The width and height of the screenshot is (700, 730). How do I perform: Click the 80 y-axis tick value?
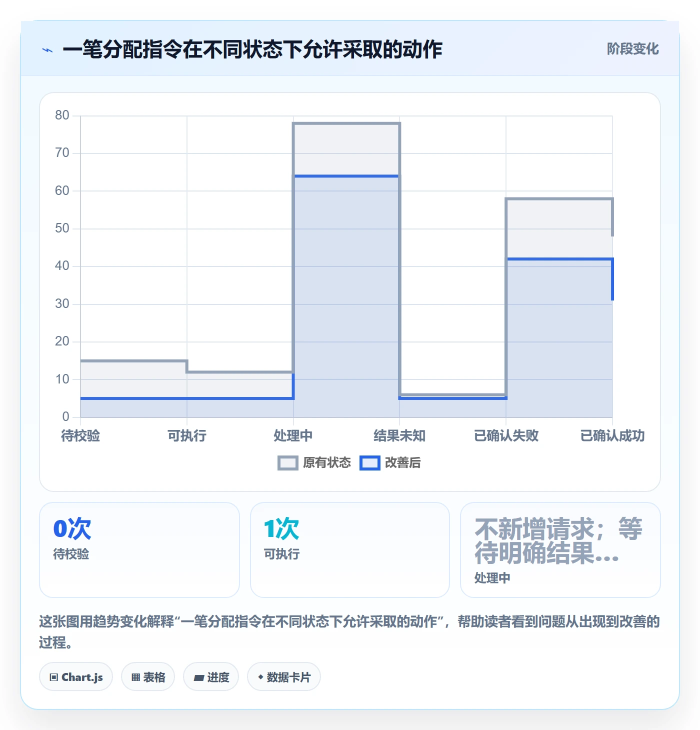pos(62,115)
